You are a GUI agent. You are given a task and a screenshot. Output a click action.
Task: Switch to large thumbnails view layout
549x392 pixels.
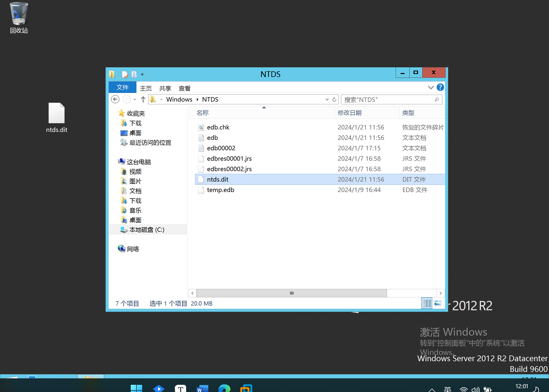tap(437, 303)
